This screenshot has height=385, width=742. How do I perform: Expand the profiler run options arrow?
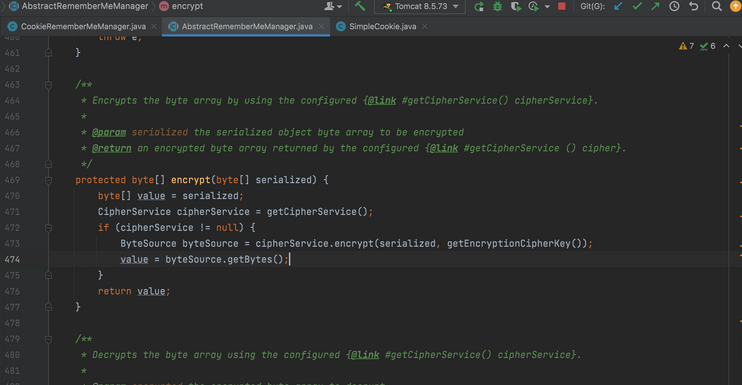click(547, 7)
